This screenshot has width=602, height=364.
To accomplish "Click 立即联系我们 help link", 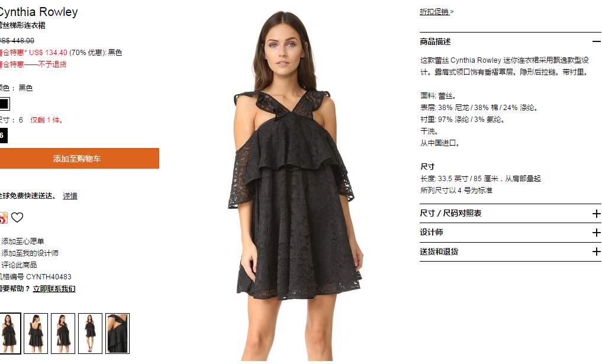I will 54,289.
